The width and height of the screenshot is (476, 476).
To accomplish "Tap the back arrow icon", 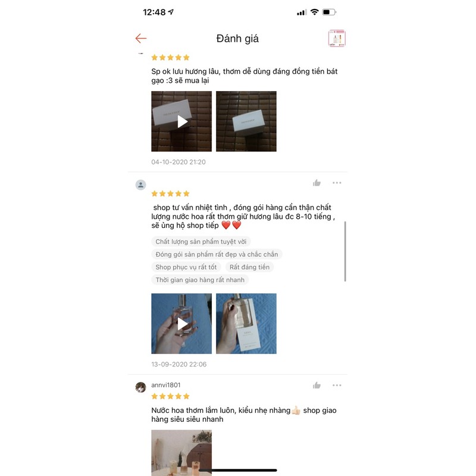I will click(x=141, y=38).
